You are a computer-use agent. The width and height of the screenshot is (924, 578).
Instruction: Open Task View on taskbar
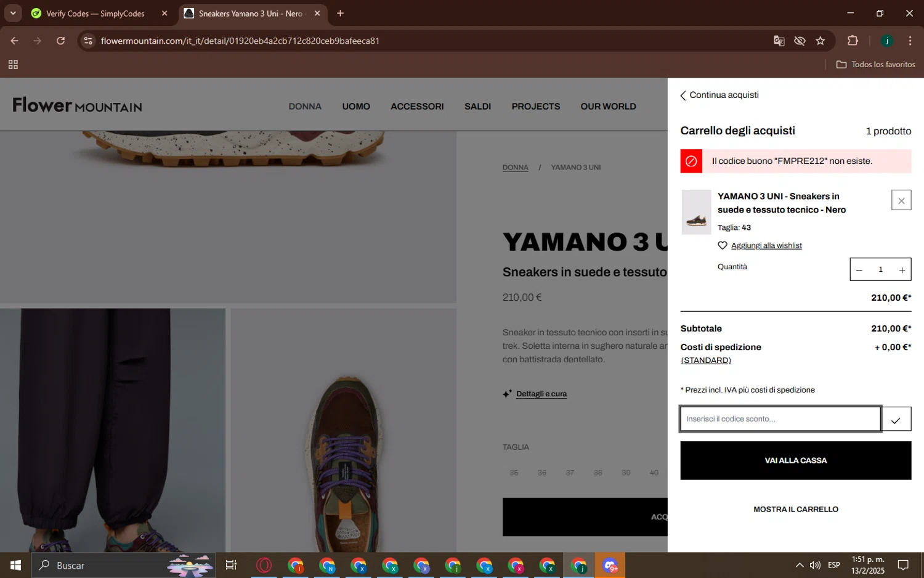[231, 565]
